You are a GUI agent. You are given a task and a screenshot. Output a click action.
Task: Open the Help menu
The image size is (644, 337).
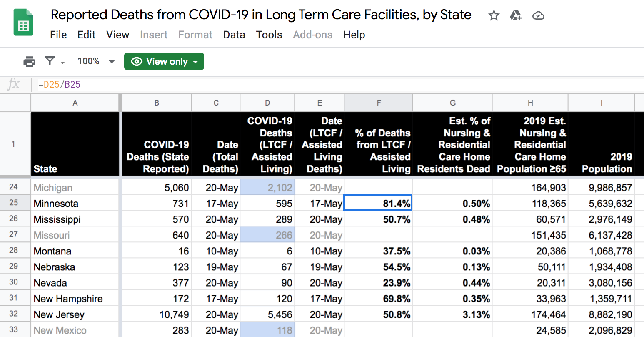click(354, 35)
